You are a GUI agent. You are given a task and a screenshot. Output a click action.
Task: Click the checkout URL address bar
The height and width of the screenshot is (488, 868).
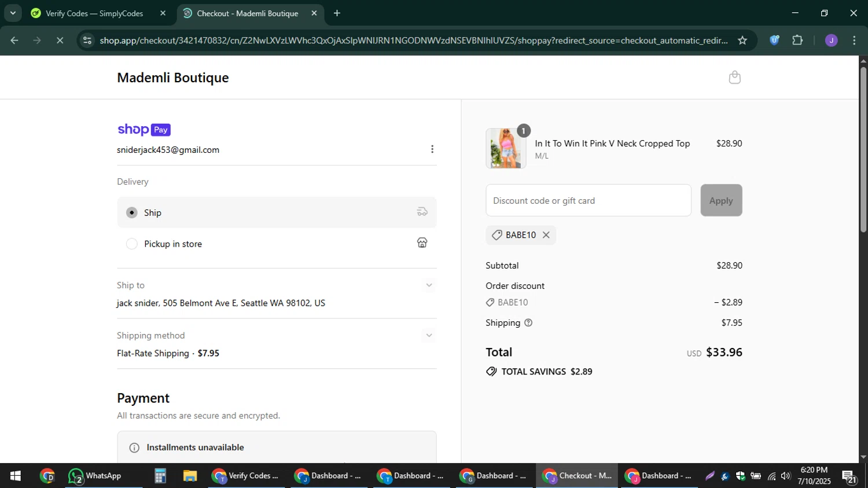coord(414,41)
